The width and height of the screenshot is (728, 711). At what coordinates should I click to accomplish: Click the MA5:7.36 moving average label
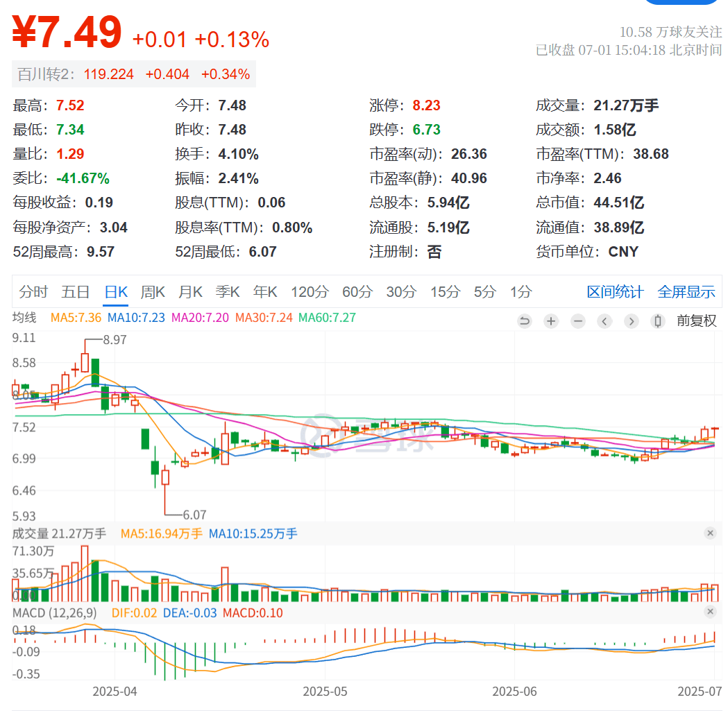click(x=76, y=318)
